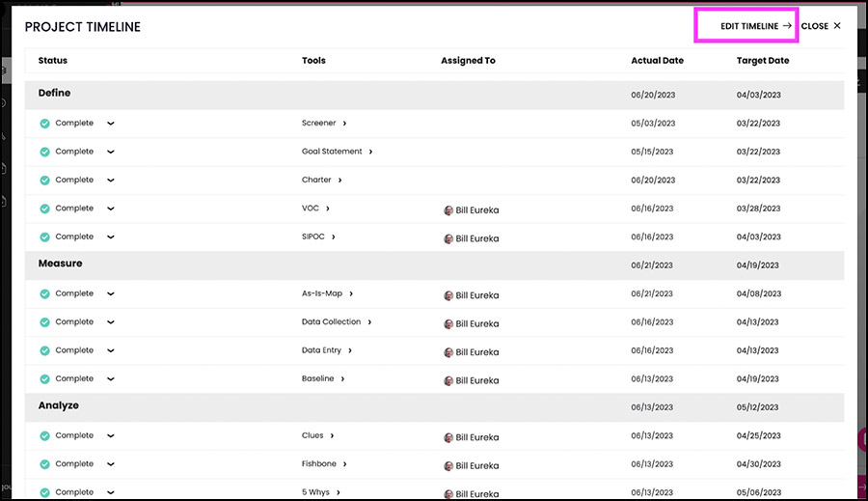Open the Data Collection tool arrow

click(x=369, y=322)
